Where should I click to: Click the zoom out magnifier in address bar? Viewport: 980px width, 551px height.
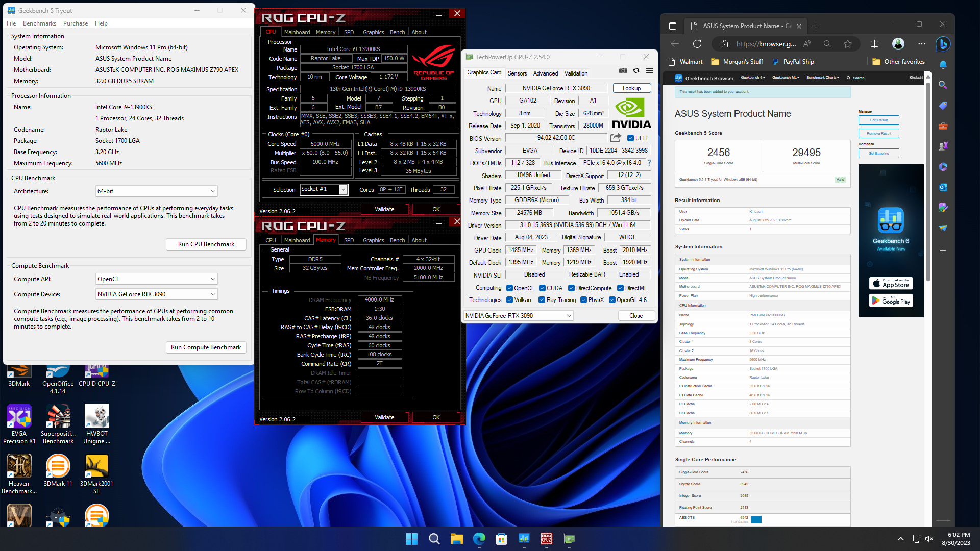827,44
